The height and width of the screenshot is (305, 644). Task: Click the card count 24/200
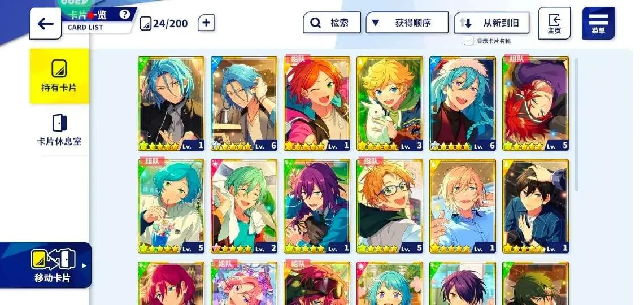(170, 23)
